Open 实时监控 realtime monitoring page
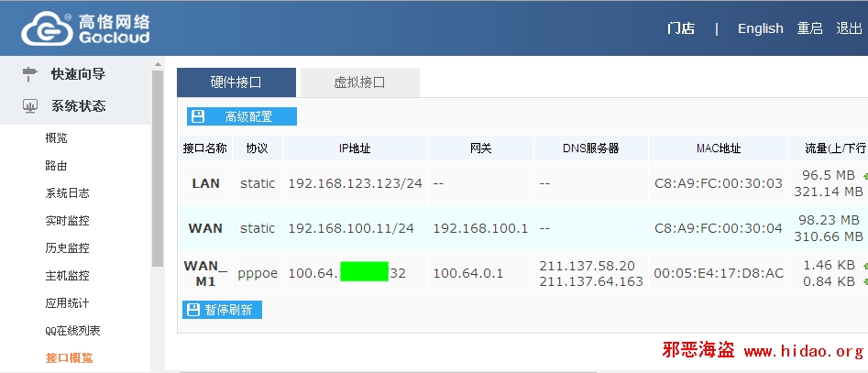The width and height of the screenshot is (868, 373). (67, 221)
